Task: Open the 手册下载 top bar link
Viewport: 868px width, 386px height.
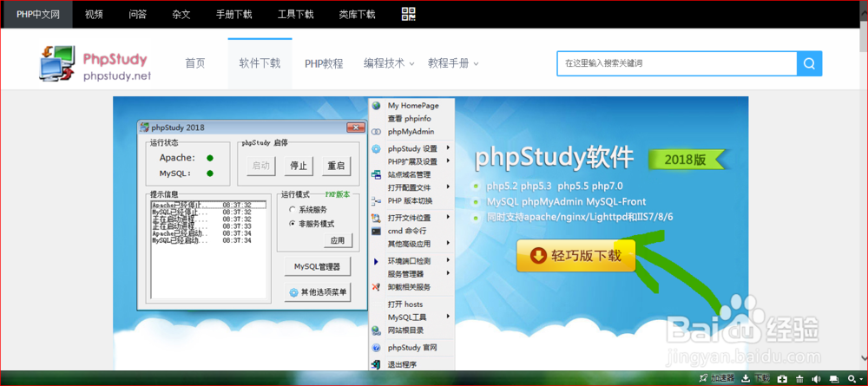Action: (x=234, y=15)
